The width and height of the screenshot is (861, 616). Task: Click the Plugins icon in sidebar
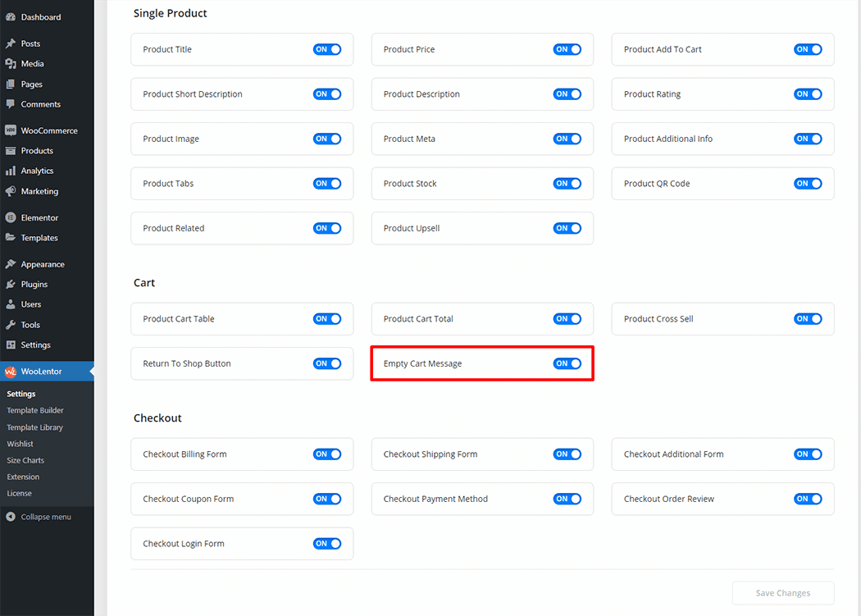pyautogui.click(x=11, y=284)
